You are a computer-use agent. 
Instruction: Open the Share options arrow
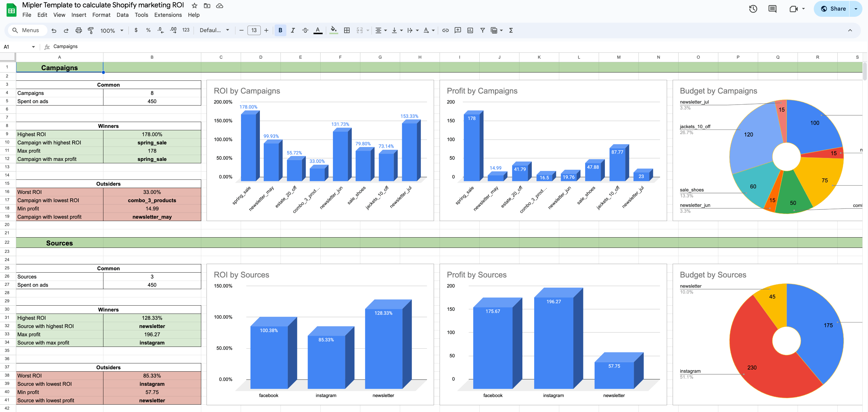(856, 9)
